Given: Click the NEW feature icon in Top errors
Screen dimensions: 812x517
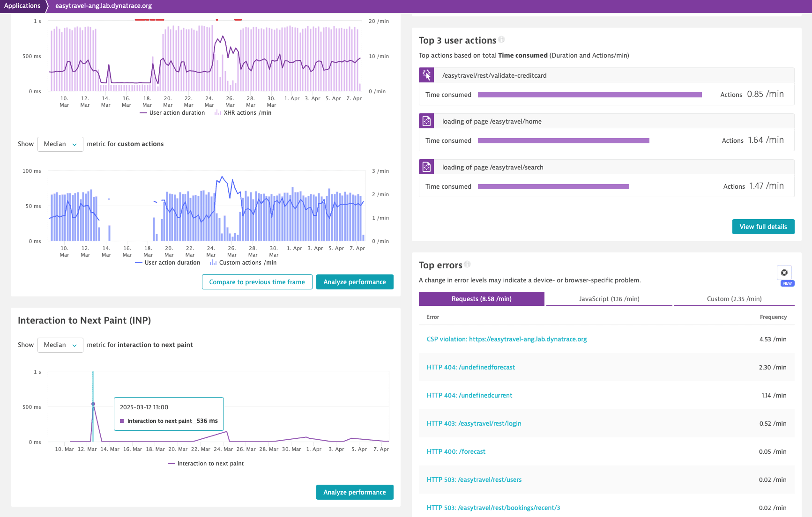Looking at the screenshot, I should (x=784, y=273).
